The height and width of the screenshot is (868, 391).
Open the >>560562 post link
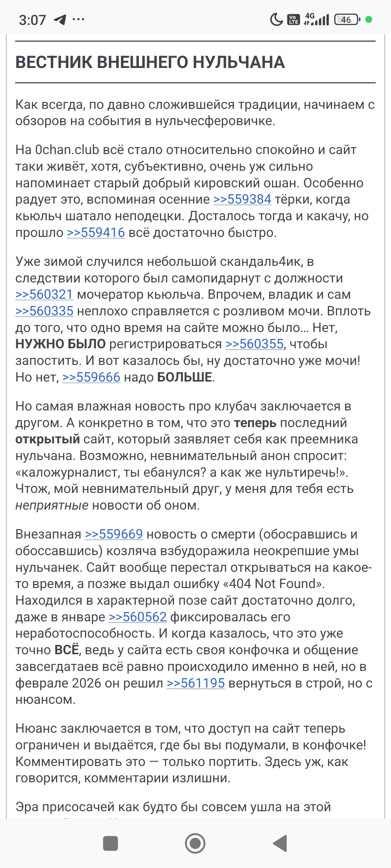click(138, 617)
